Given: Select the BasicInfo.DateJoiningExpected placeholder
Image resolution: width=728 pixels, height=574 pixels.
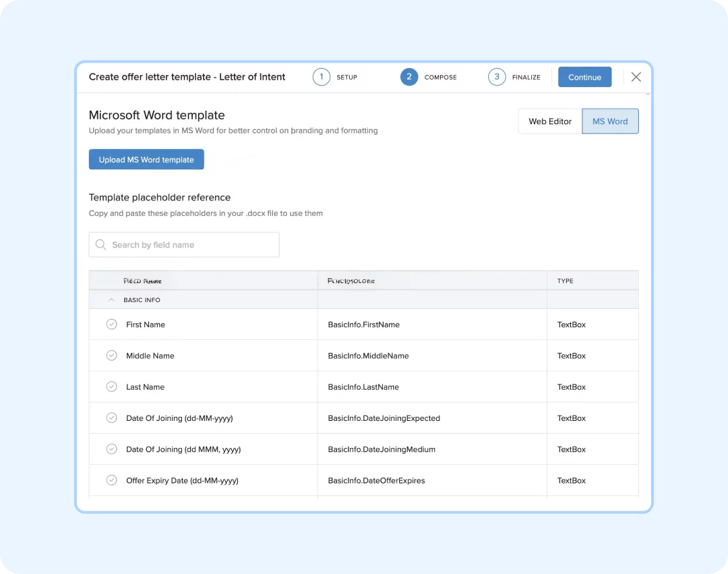Looking at the screenshot, I should 384,418.
